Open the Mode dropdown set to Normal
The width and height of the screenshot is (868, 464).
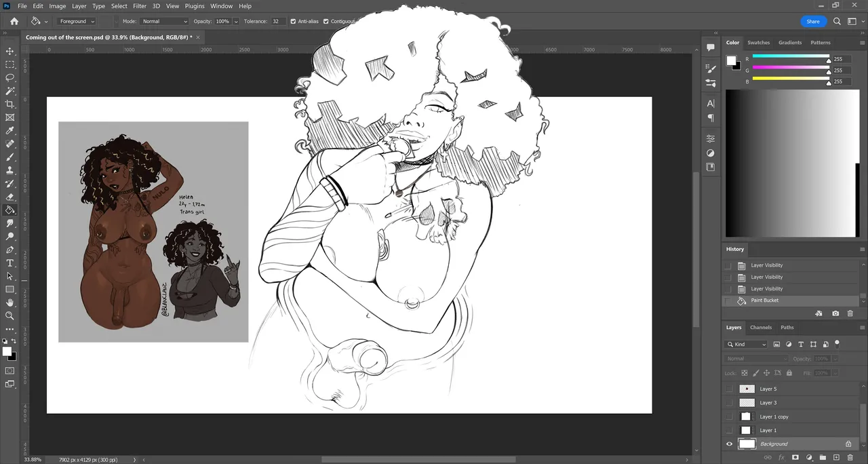tap(164, 22)
